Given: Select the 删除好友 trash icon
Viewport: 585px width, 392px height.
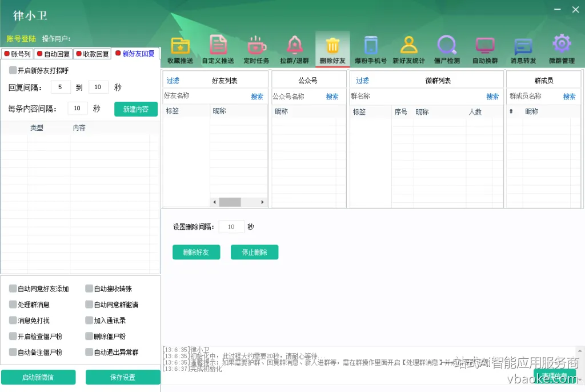Looking at the screenshot, I should pos(332,50).
